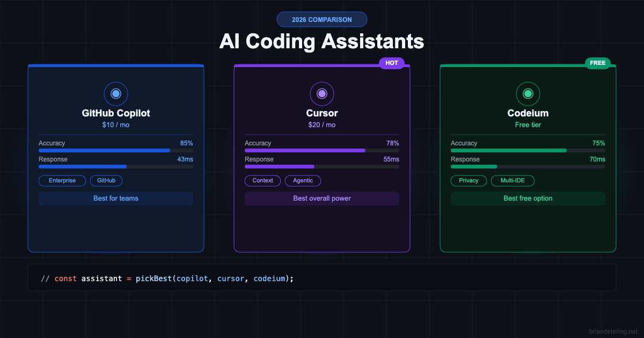Expand the Context chip on Cursor's card

(262, 181)
